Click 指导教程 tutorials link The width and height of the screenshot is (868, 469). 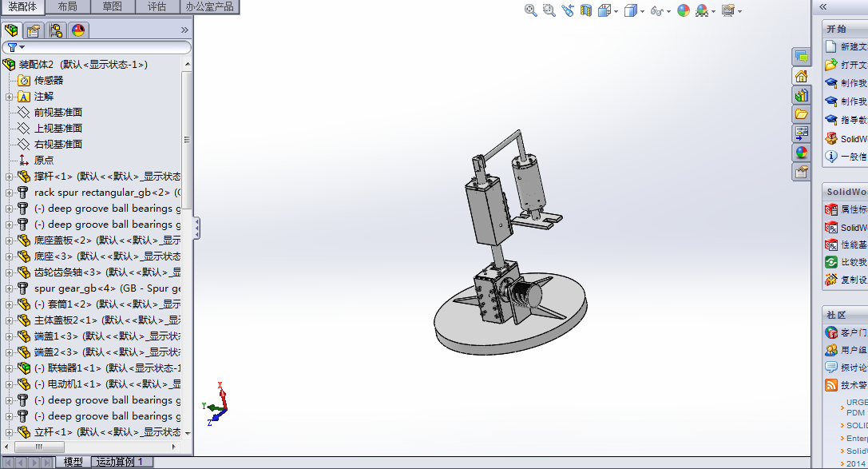(854, 120)
